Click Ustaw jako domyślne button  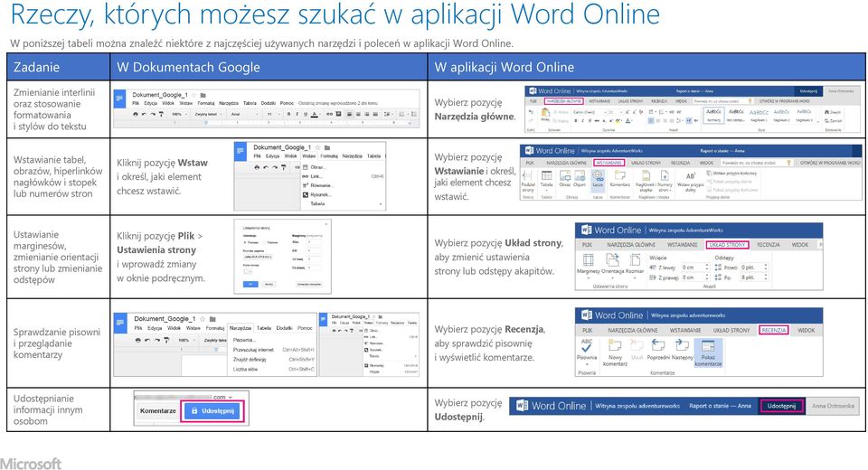(x=309, y=284)
